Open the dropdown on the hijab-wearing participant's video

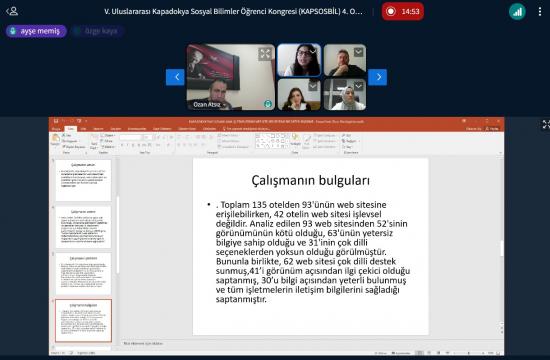[x=358, y=86]
